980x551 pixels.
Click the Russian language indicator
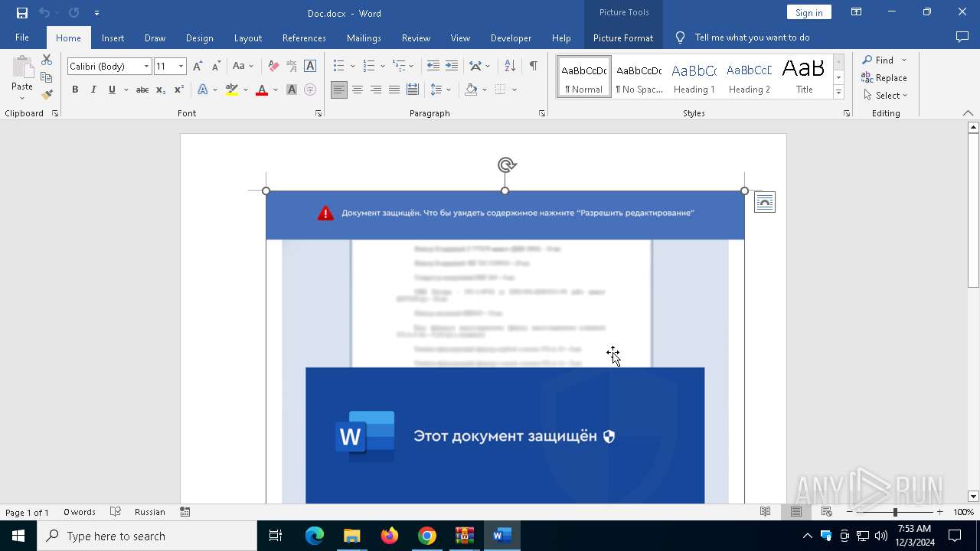150,512
